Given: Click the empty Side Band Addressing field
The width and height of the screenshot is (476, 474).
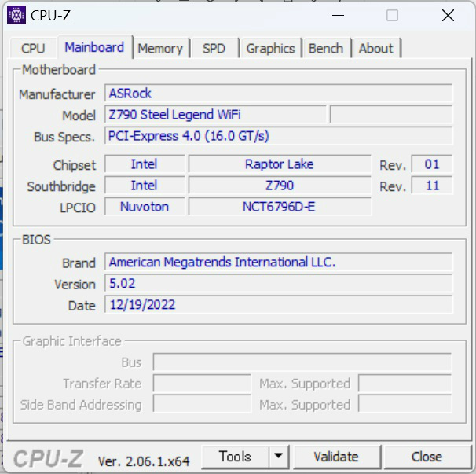Looking at the screenshot, I should pyautogui.click(x=202, y=403).
